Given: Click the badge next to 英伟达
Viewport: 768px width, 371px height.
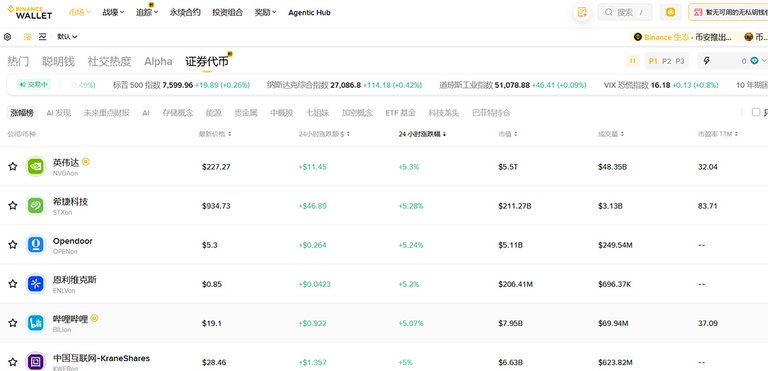Looking at the screenshot, I should tap(86, 161).
